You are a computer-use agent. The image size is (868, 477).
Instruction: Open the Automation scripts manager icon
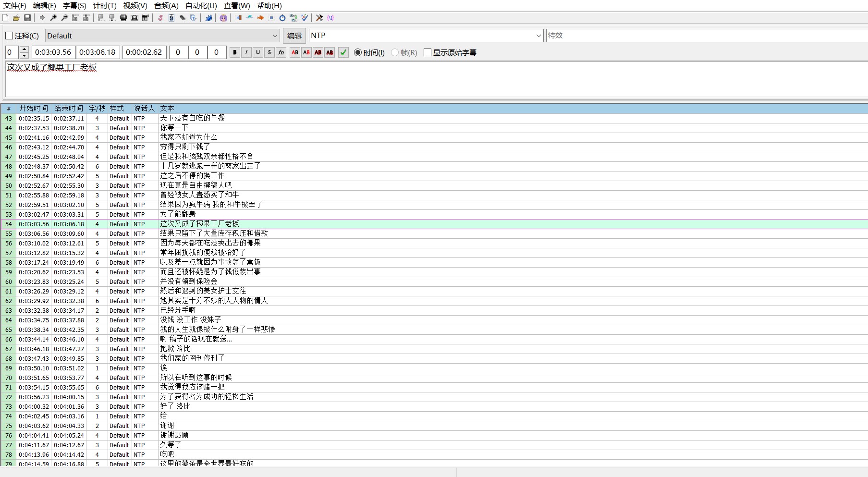208,18
